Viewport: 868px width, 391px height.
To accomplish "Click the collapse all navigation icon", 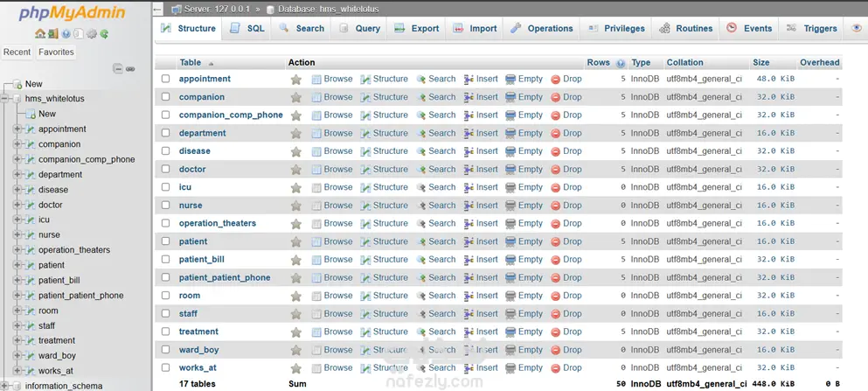I will click(118, 69).
